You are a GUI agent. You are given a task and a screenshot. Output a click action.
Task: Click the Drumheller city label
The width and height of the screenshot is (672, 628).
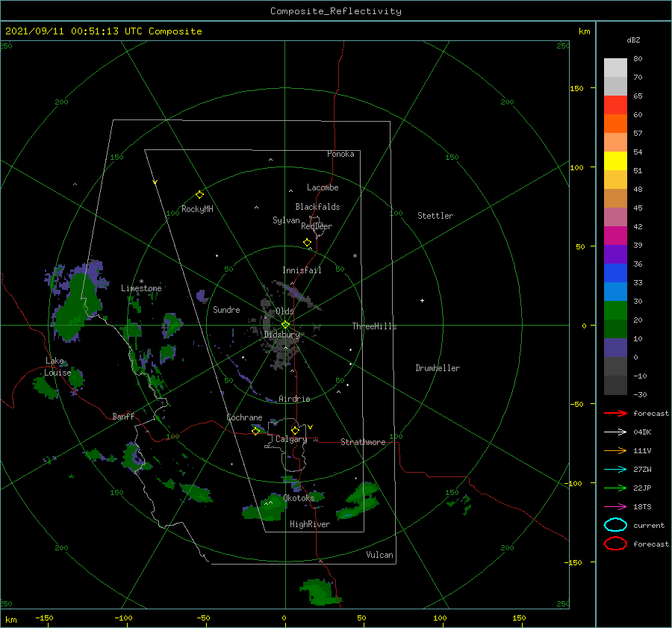pos(438,368)
